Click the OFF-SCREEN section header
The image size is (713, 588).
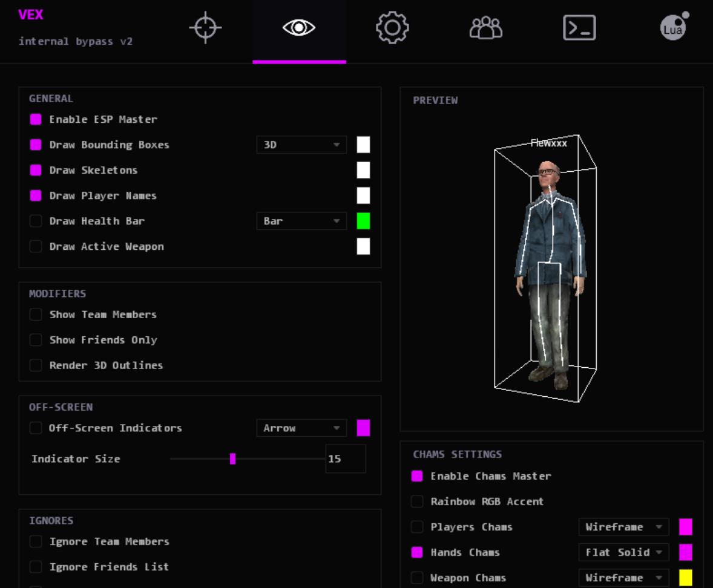click(61, 407)
